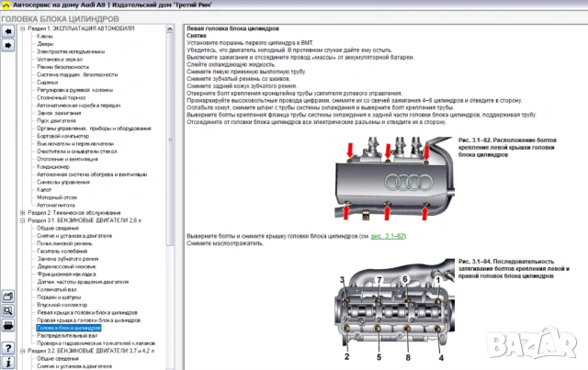Click the tree scrollbar up arrow
The height and width of the screenshot is (370, 588).
point(169,28)
